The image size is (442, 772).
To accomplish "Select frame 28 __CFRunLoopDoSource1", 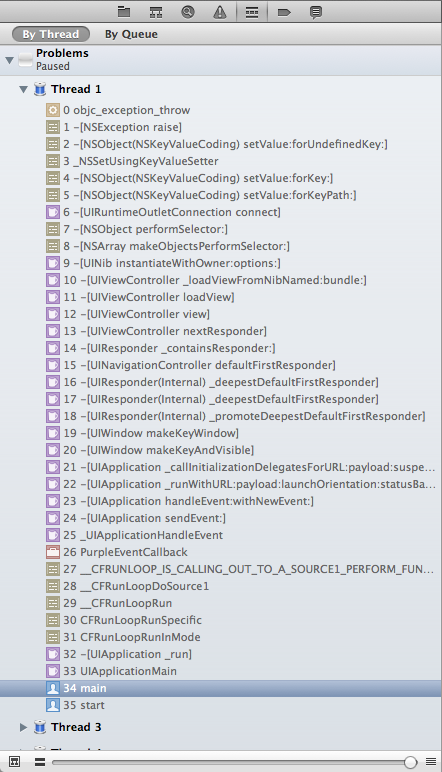I will [x=221, y=586].
